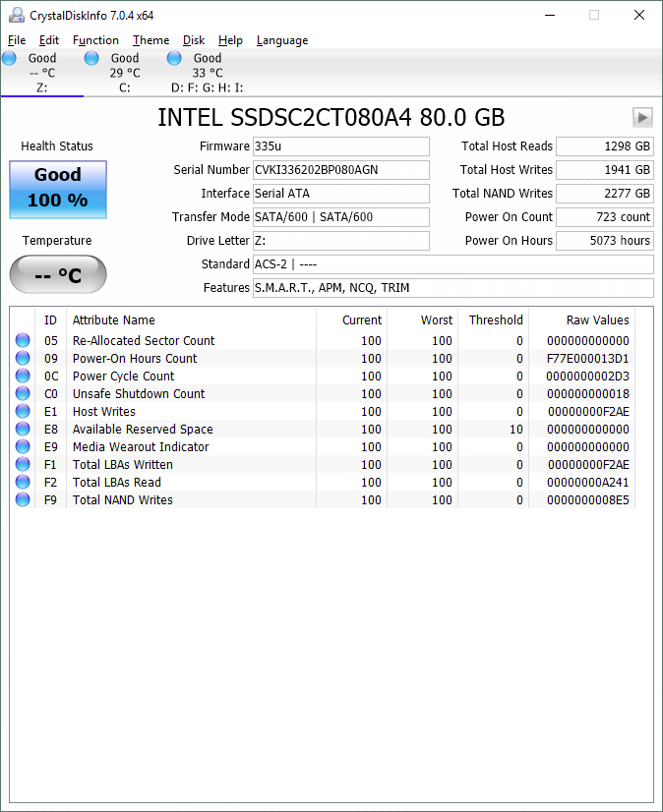
Task: Select the Z: drive health orb
Action: point(10,59)
